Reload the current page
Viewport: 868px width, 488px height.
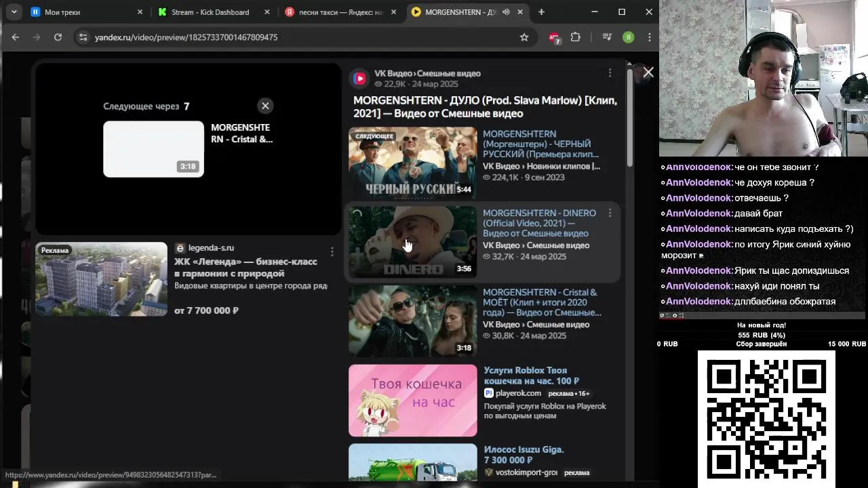point(58,37)
